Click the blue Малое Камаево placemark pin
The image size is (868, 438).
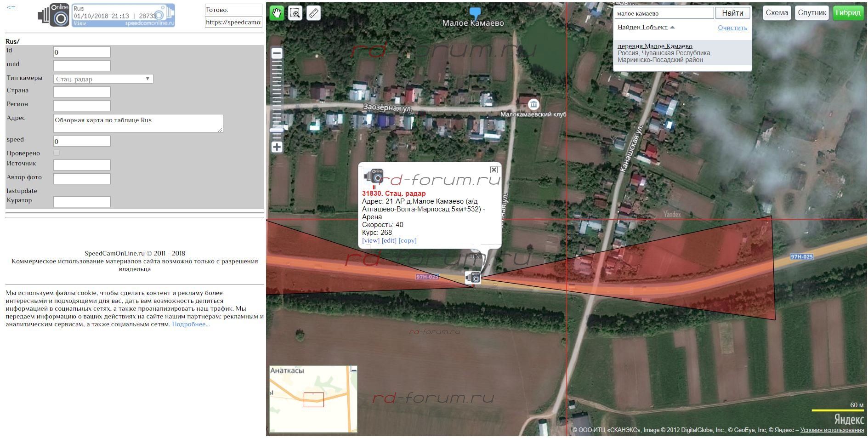pyautogui.click(x=475, y=12)
